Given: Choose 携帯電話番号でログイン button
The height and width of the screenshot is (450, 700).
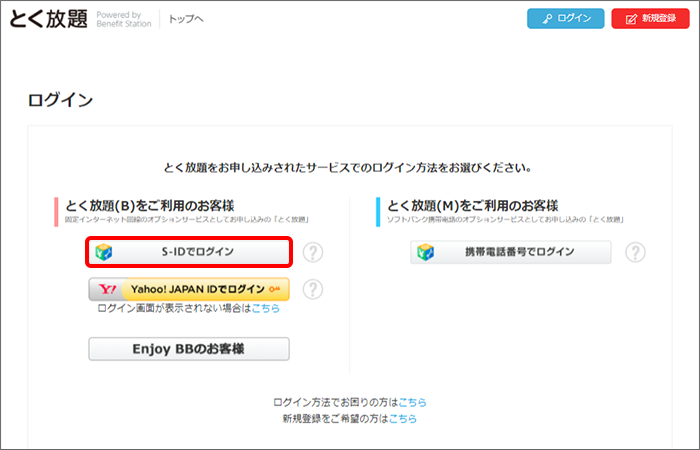Looking at the screenshot, I should (511, 252).
